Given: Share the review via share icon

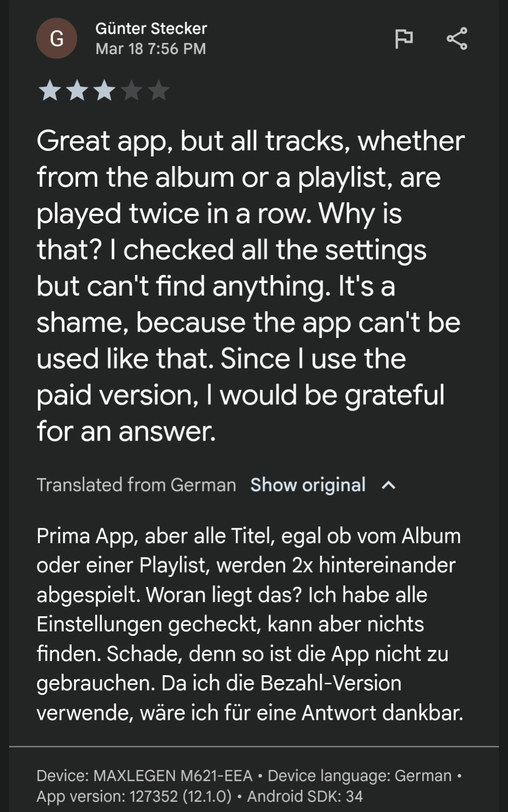Looking at the screenshot, I should tap(457, 38).
